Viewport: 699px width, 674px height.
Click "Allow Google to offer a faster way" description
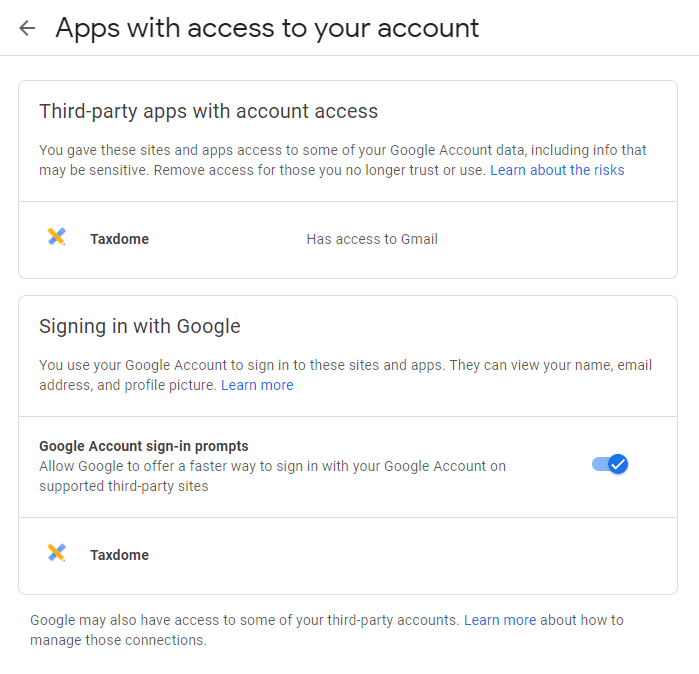(272, 466)
